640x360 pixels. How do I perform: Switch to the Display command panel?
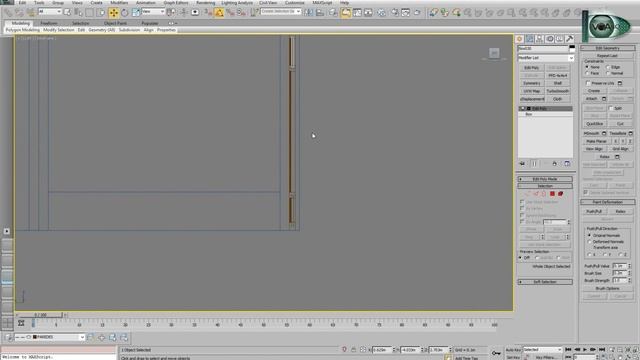[x=559, y=39]
